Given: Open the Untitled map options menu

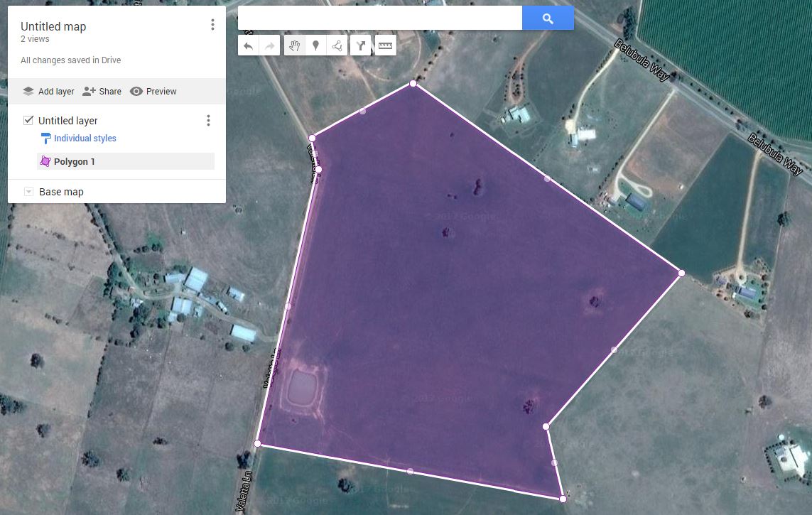Looking at the screenshot, I should tap(212, 23).
